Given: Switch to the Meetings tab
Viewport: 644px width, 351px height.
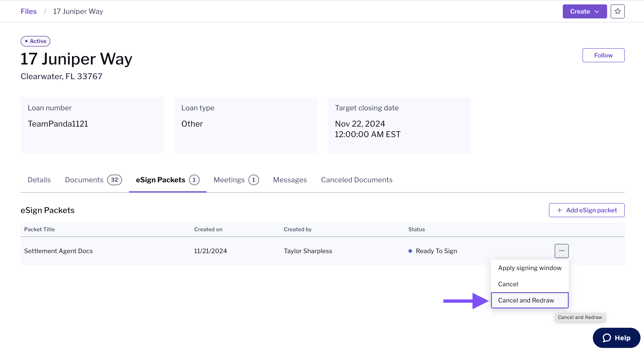Looking at the screenshot, I should click(x=236, y=180).
